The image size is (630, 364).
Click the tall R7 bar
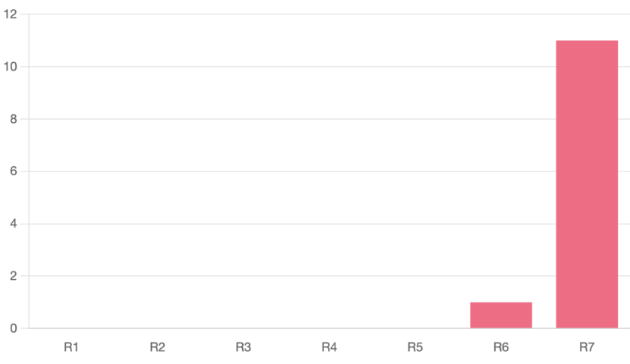coord(587,184)
